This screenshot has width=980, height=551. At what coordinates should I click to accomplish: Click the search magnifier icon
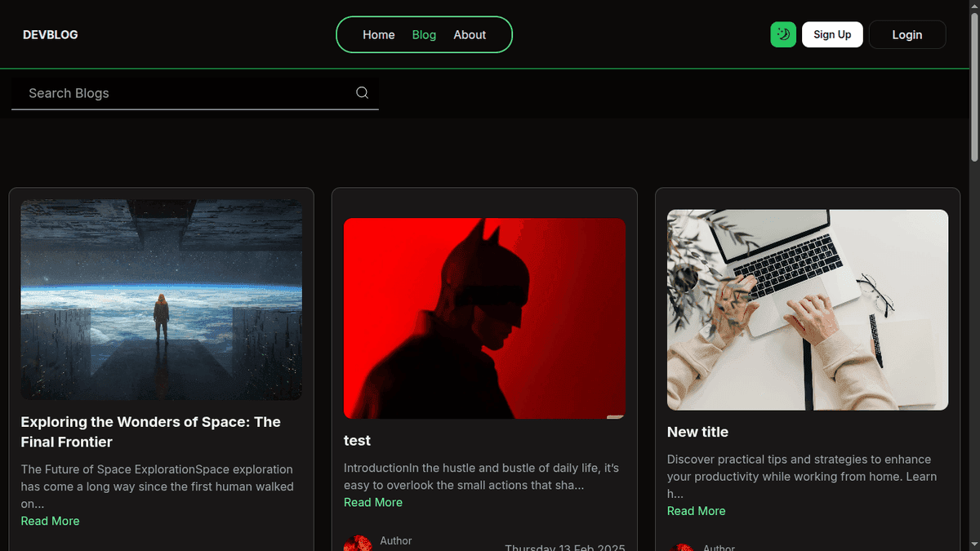tap(362, 92)
